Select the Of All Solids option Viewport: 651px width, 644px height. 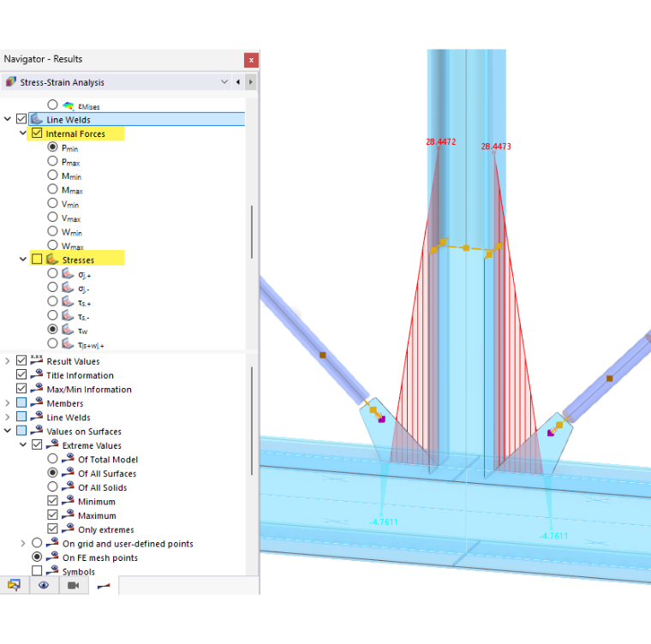click(52, 486)
